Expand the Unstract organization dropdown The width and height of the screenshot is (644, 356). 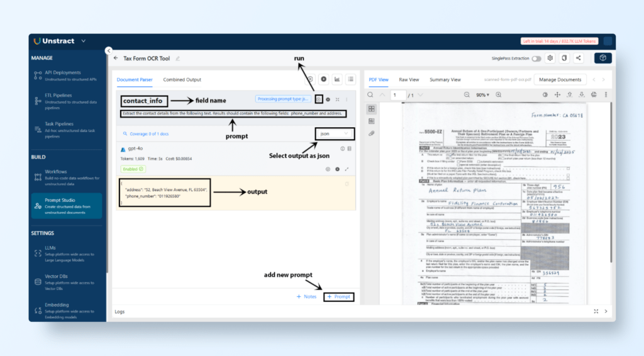click(x=83, y=41)
